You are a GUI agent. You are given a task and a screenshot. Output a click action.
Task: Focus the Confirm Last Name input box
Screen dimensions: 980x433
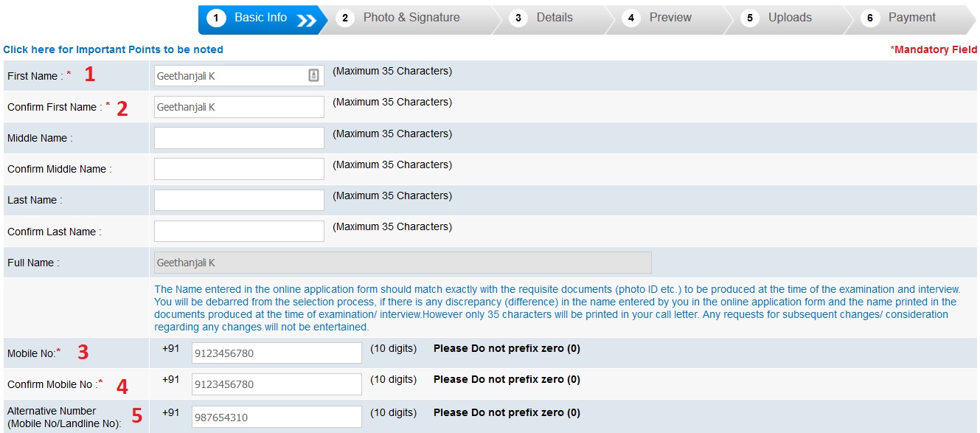click(x=239, y=231)
